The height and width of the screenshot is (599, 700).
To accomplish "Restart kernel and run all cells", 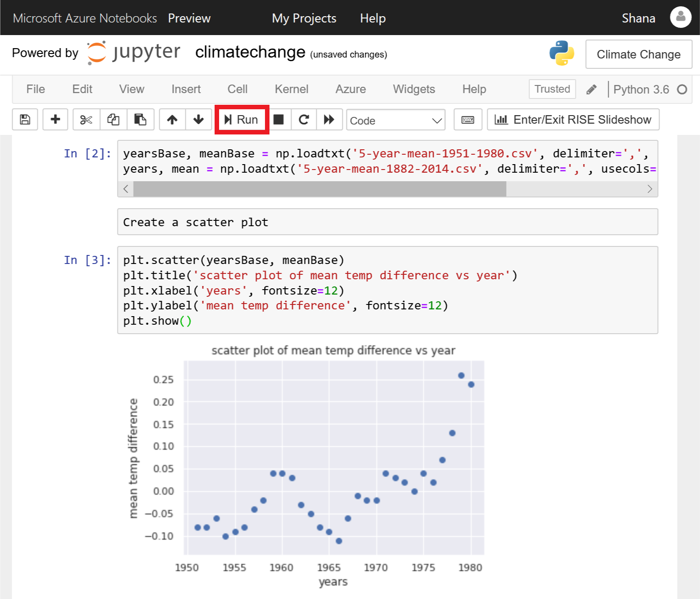I will tap(329, 119).
